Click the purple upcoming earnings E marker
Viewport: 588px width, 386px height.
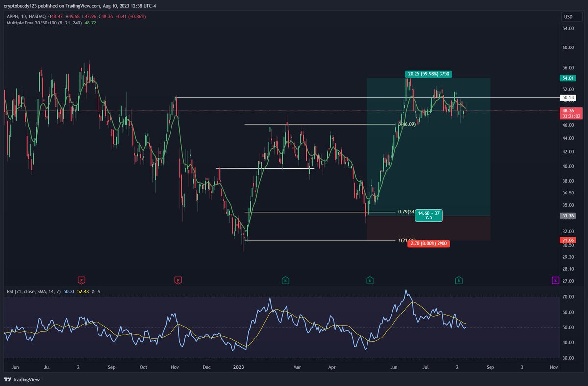(x=555, y=281)
